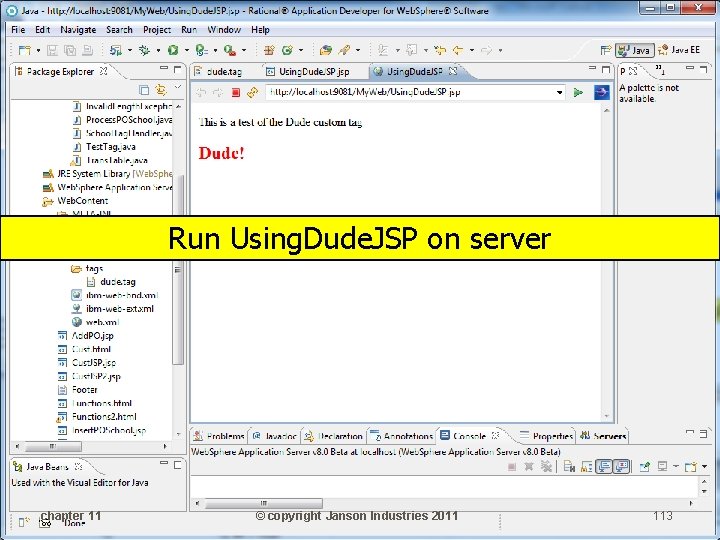Image resolution: width=720 pixels, height=540 pixels.
Task: Switch to the Java EE perspective button
Action: [679, 50]
